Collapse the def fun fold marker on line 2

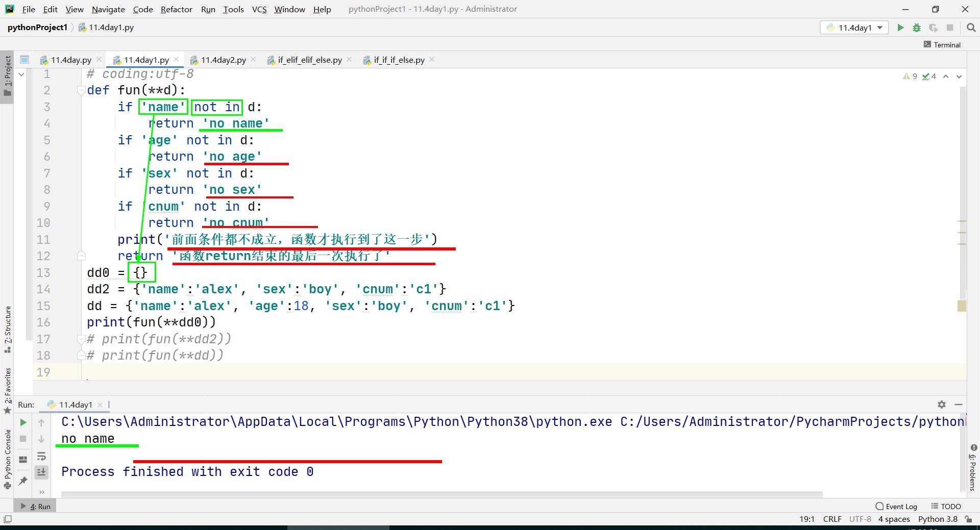tap(81, 90)
